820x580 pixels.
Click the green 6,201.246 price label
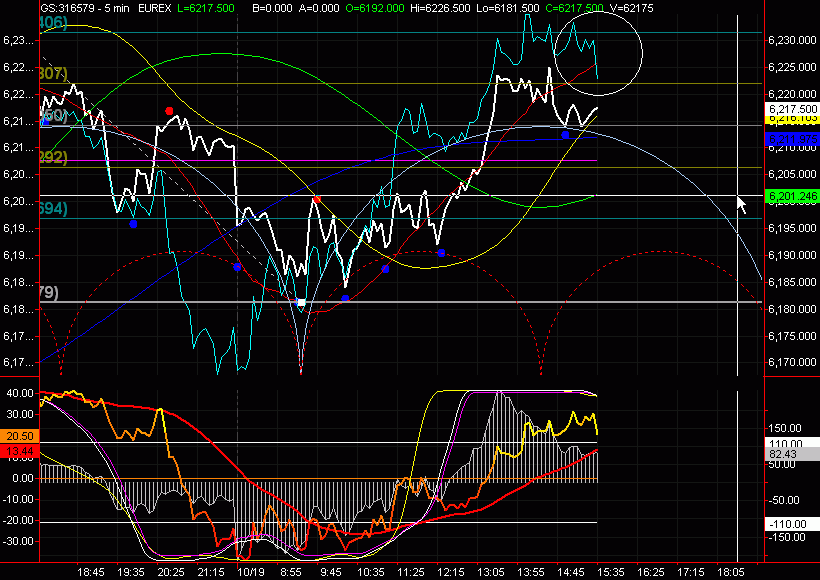790,198
